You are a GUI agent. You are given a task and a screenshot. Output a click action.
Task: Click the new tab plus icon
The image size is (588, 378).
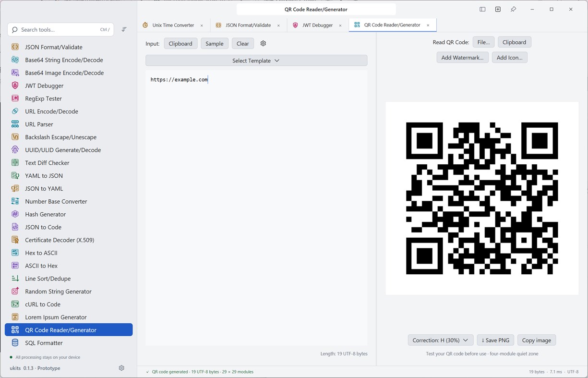[498, 9]
